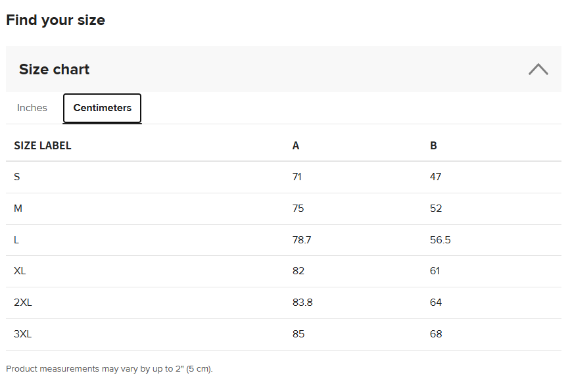Image resolution: width=570 pixels, height=392 pixels.
Task: Switch to the Inches tab
Action: (x=32, y=108)
